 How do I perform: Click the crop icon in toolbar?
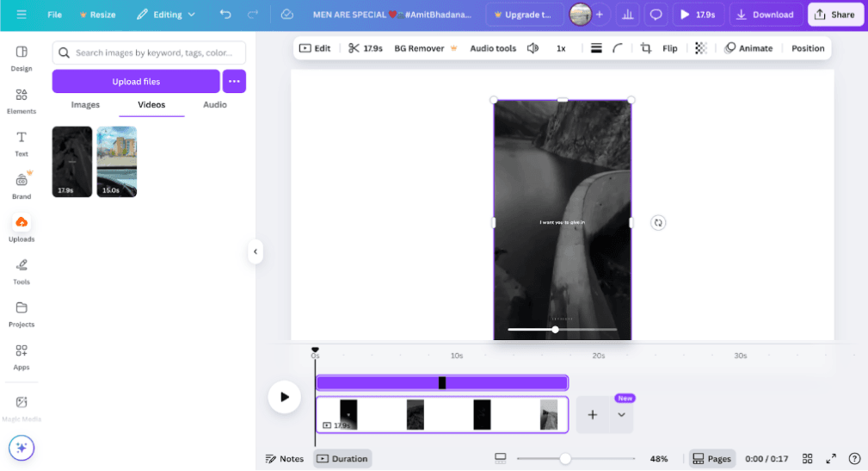click(645, 48)
